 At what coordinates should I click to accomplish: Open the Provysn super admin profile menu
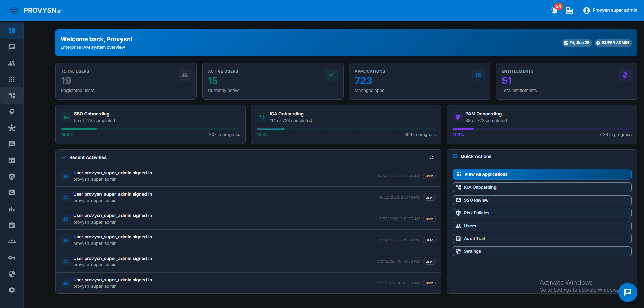(610, 10)
